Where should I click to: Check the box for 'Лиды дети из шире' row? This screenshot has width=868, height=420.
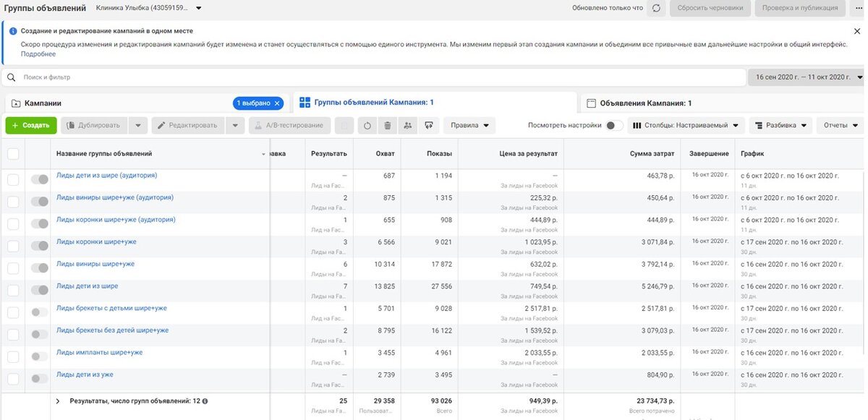(13, 291)
